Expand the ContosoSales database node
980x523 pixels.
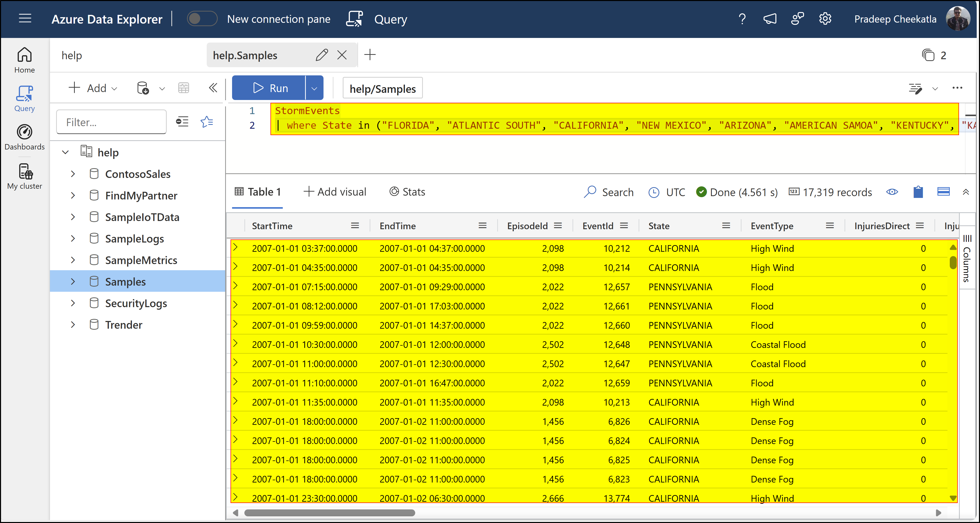point(73,174)
